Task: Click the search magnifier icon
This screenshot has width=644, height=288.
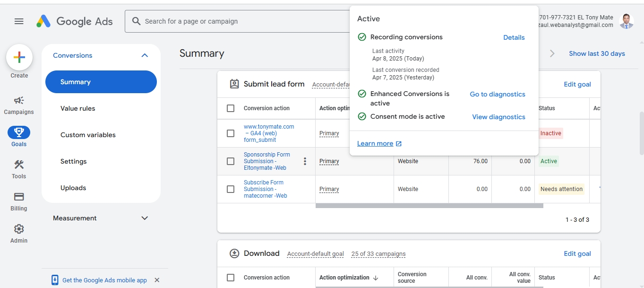Action: coord(137,21)
